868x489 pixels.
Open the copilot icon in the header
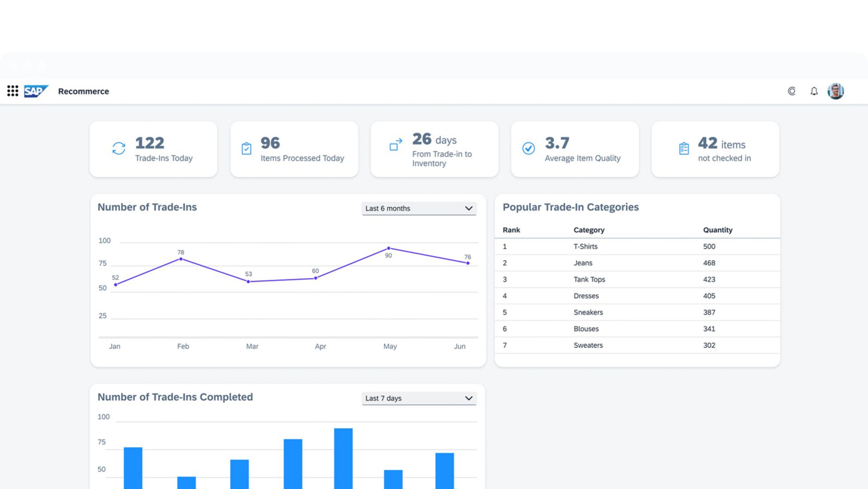coord(792,91)
